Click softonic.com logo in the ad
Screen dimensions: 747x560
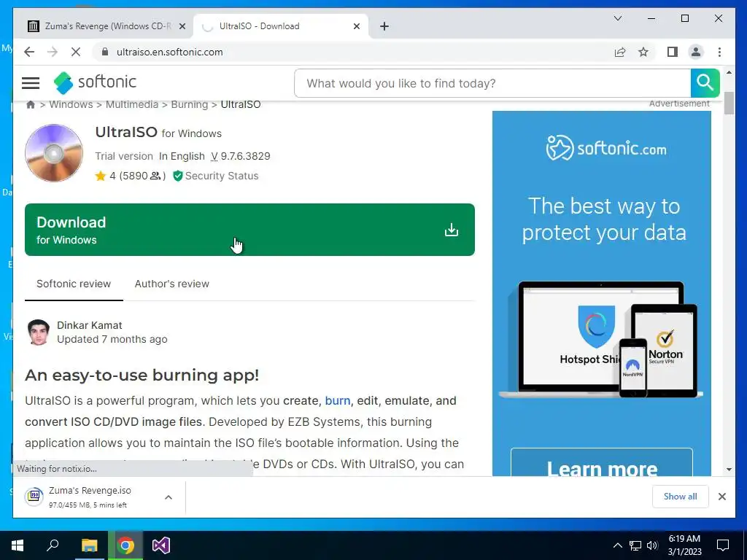click(x=606, y=148)
